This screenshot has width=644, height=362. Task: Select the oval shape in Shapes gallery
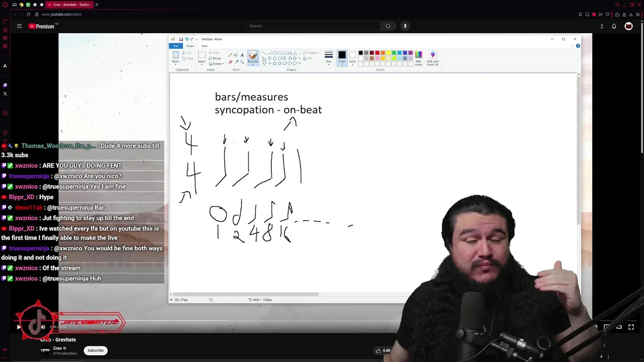pyautogui.click(x=275, y=53)
